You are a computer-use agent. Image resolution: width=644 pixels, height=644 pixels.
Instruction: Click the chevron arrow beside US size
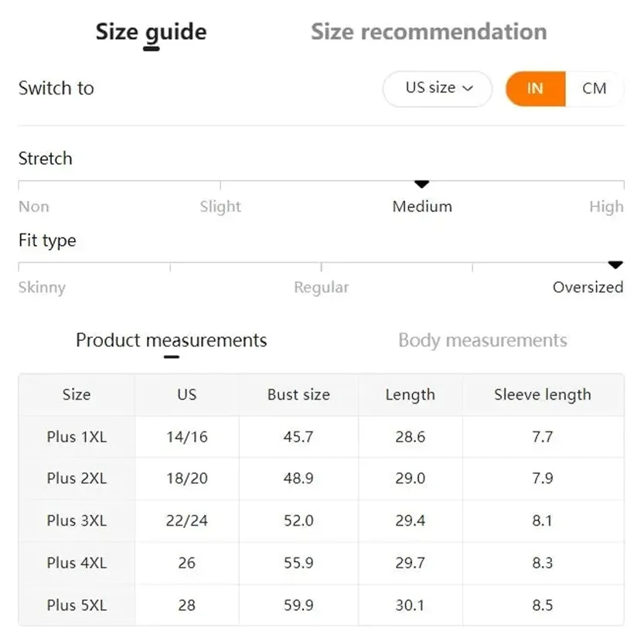point(468,88)
